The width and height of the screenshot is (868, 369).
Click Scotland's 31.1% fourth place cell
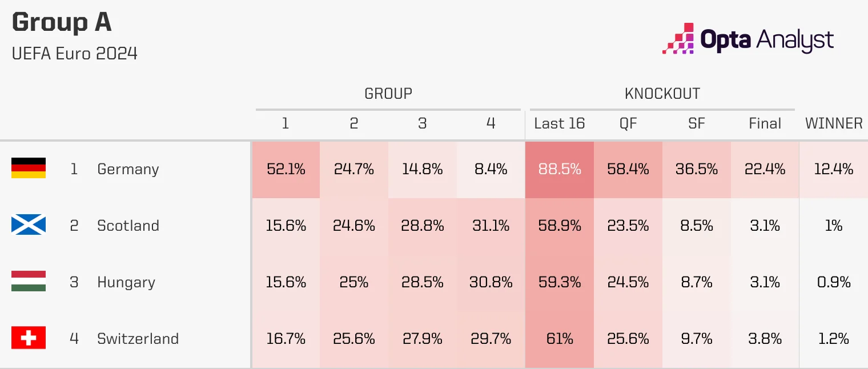(x=491, y=226)
